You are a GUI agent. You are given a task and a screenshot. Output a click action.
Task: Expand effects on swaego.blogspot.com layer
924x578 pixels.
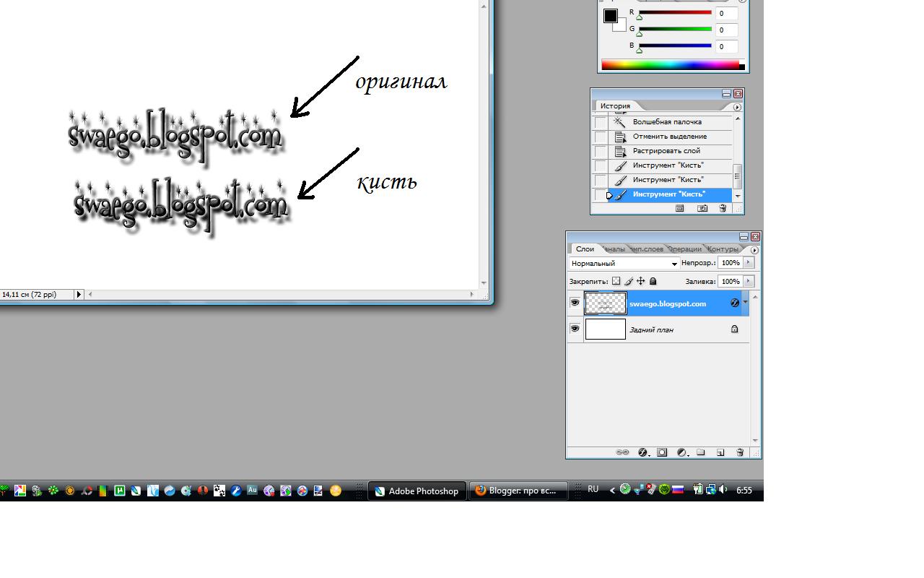pyautogui.click(x=745, y=303)
